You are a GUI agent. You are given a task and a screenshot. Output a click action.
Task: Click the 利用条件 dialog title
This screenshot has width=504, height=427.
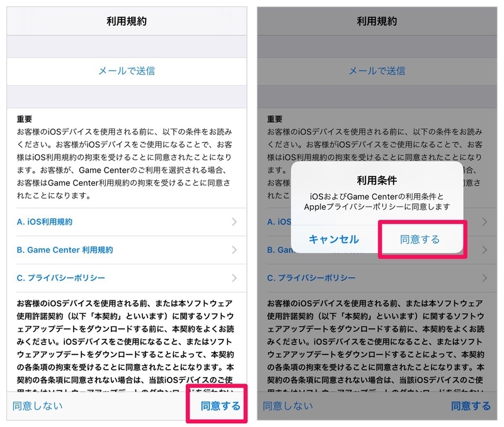377,180
